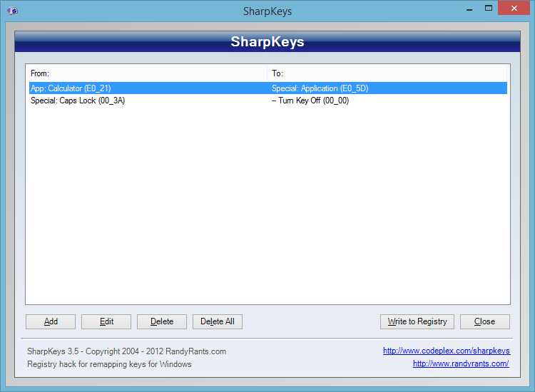Click the Close button beside Write to Registry

(x=485, y=321)
